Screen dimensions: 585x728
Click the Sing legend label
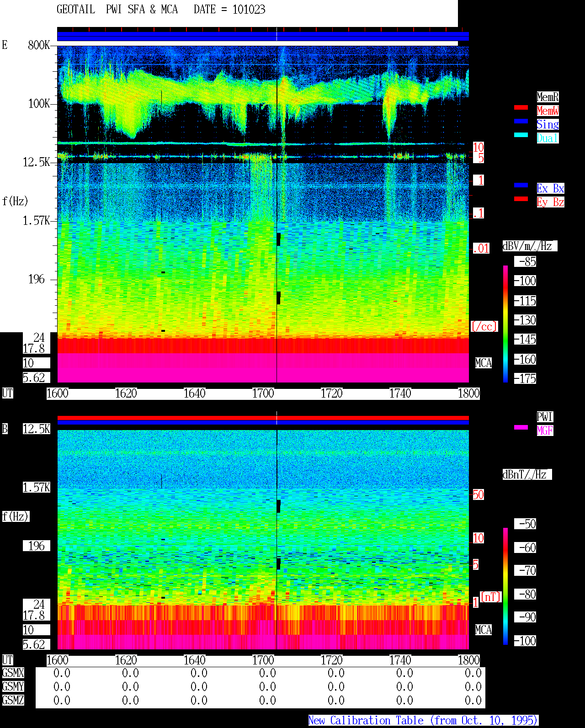point(548,124)
